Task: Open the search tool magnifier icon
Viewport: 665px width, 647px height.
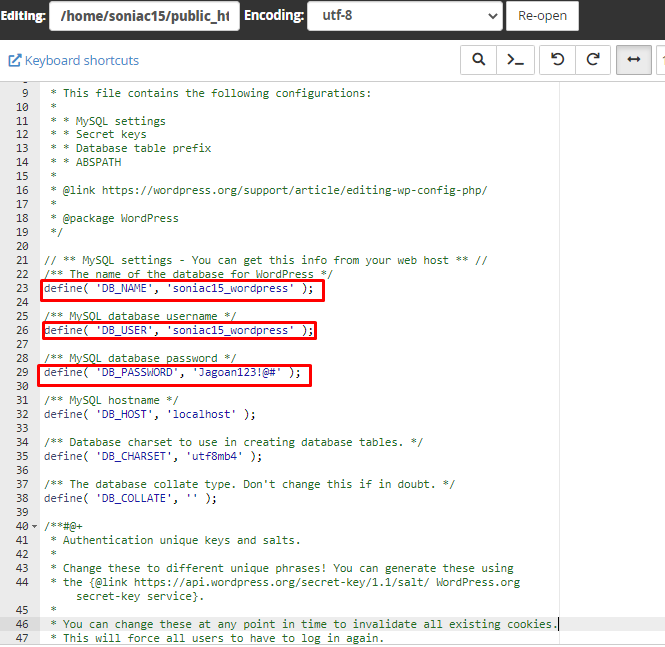Action: [478, 60]
